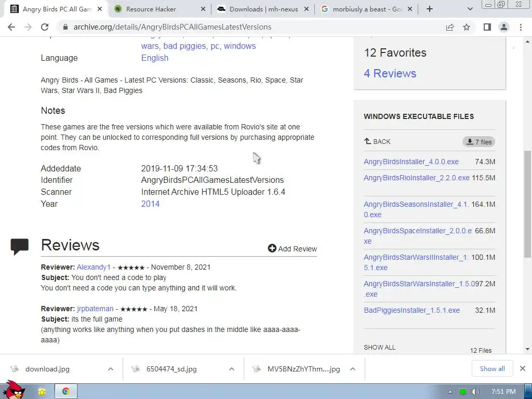Click the forward navigation arrow
The image size is (532, 399).
(x=28, y=27)
